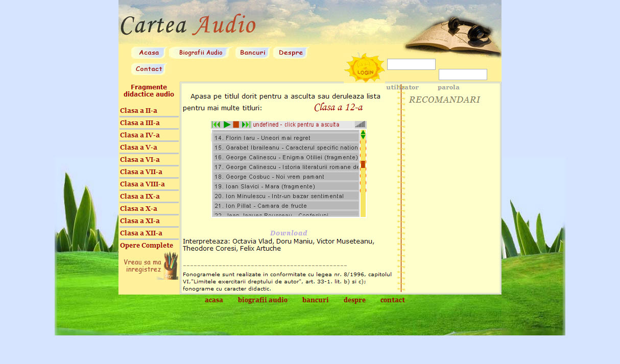Open Opere Complete in sidebar

pos(147,246)
